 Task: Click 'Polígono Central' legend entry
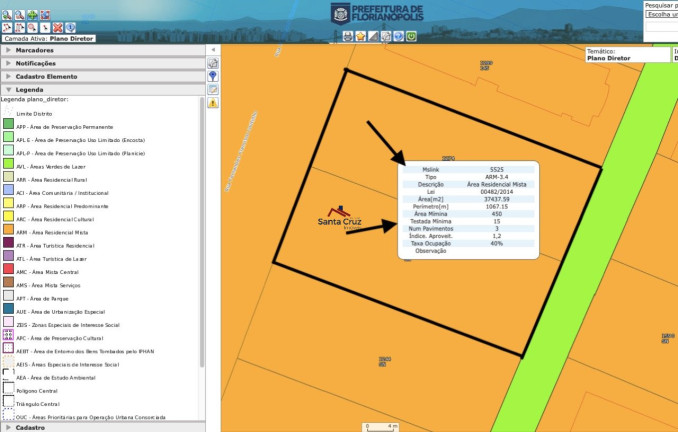tap(37, 391)
